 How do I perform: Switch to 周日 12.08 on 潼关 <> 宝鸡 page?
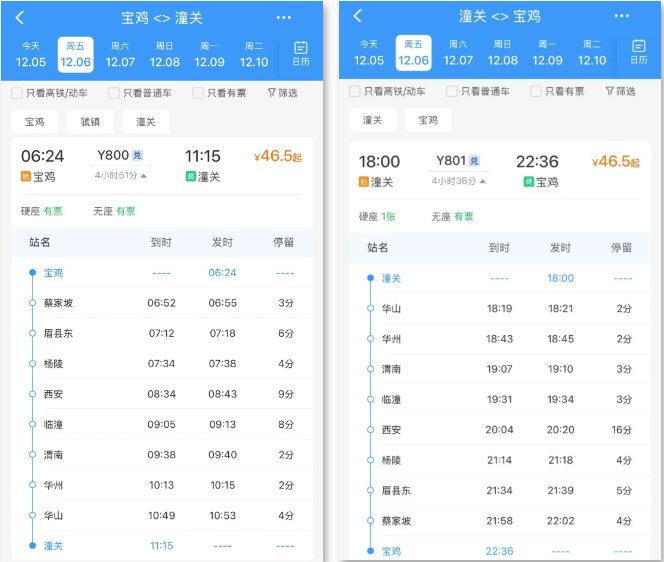click(503, 53)
